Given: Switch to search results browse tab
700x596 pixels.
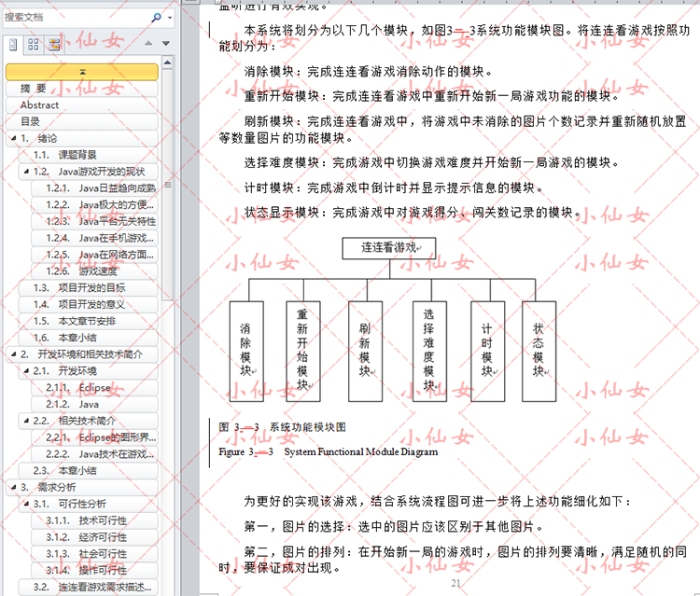Looking at the screenshot, I should pyautogui.click(x=54, y=44).
